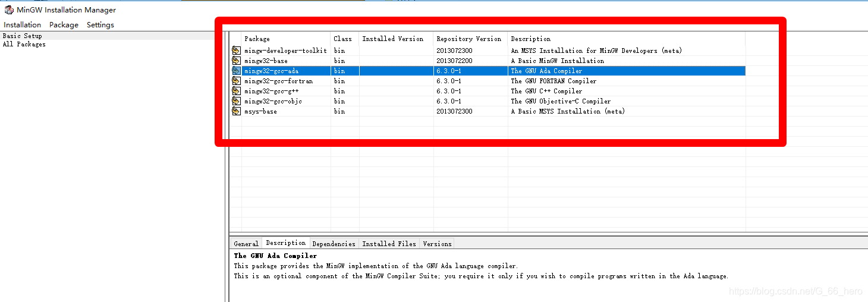Viewport: 868px width, 302px height.
Task: Click 'The GNU C++ Compiler' description
Action: pos(546,91)
